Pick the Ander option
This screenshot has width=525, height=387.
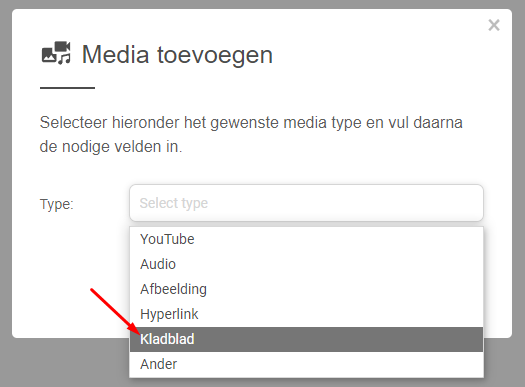point(306,364)
